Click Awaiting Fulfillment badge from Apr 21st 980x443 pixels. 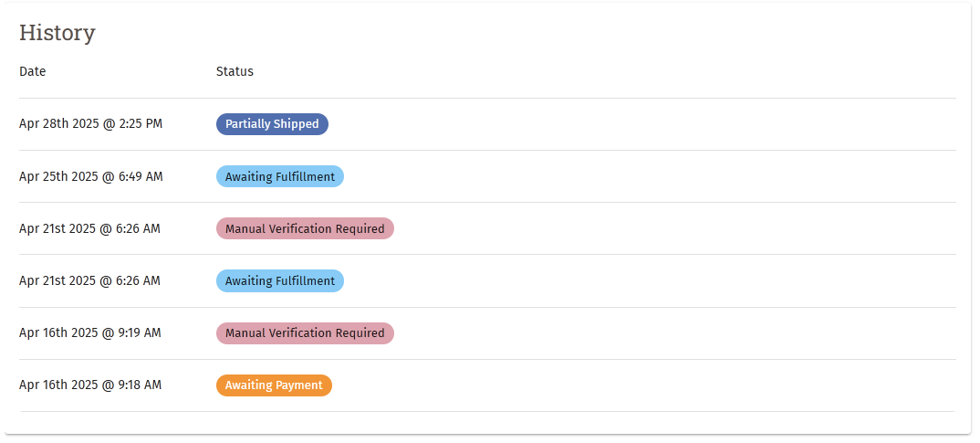[x=279, y=281]
